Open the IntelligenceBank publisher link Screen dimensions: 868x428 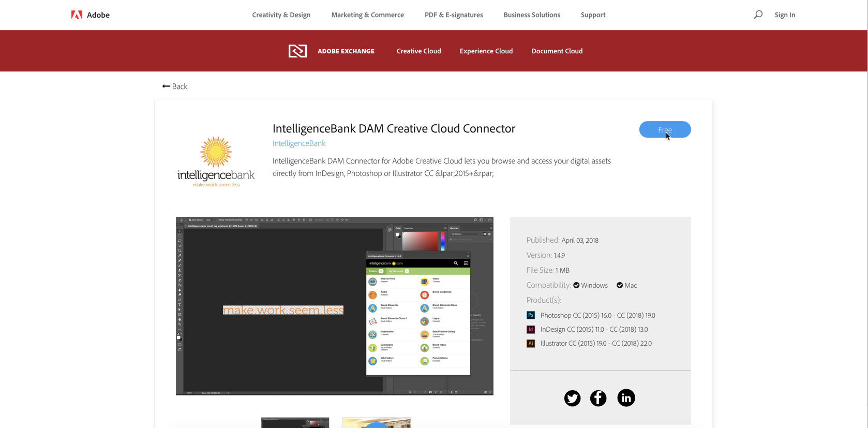tap(299, 143)
